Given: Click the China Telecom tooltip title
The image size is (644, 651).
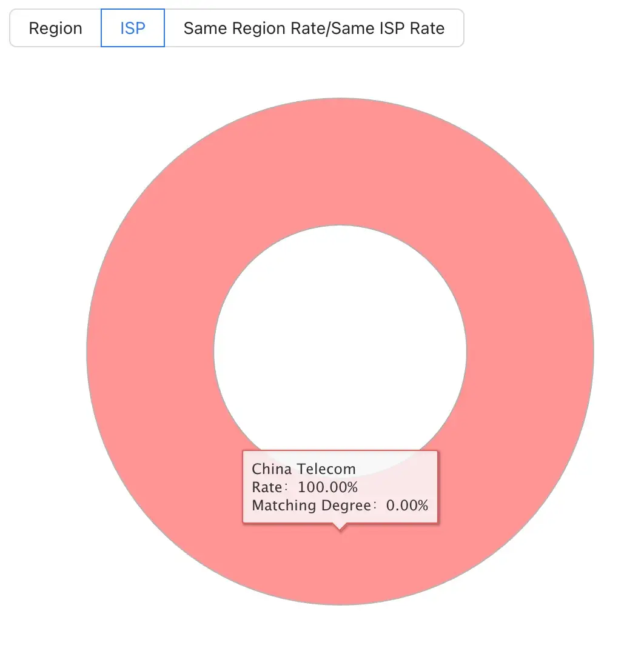Looking at the screenshot, I should coord(304,469).
